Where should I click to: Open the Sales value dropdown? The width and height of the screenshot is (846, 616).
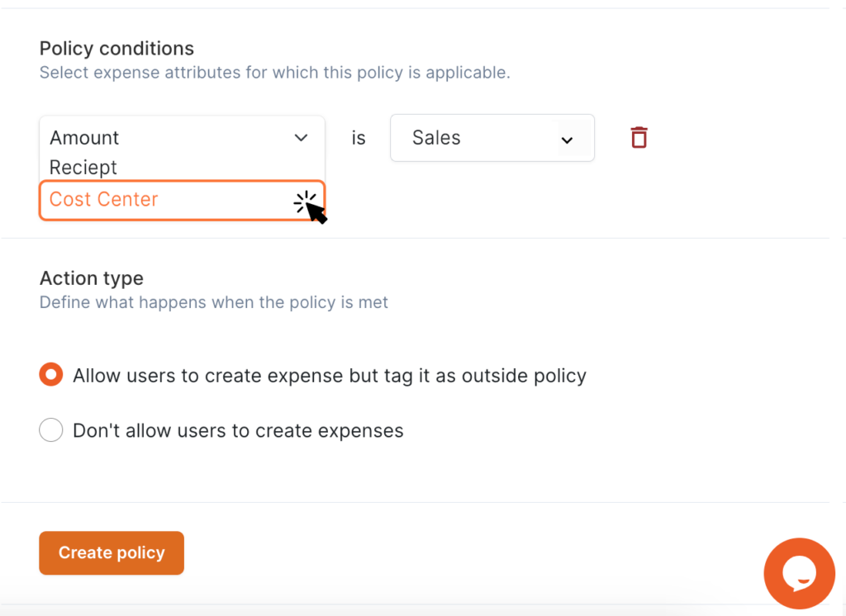coord(492,138)
